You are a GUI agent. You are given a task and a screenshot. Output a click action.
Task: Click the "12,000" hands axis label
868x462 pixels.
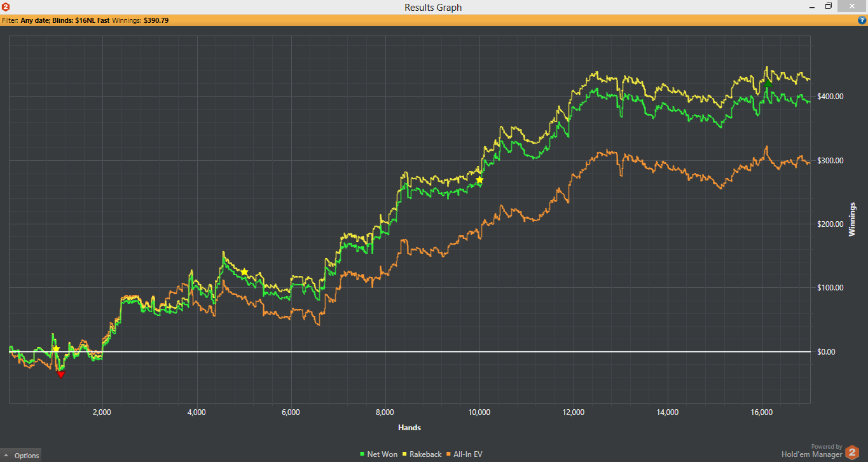(x=574, y=412)
